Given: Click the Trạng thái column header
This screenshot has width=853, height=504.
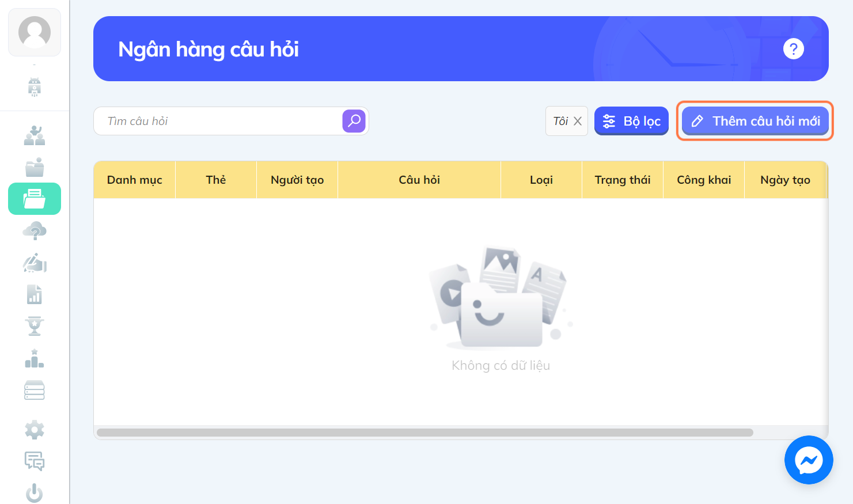Looking at the screenshot, I should [623, 180].
